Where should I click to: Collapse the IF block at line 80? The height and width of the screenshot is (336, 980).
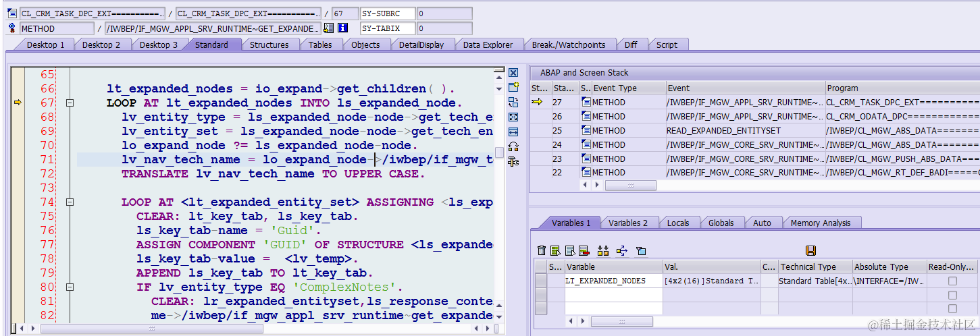[69, 287]
